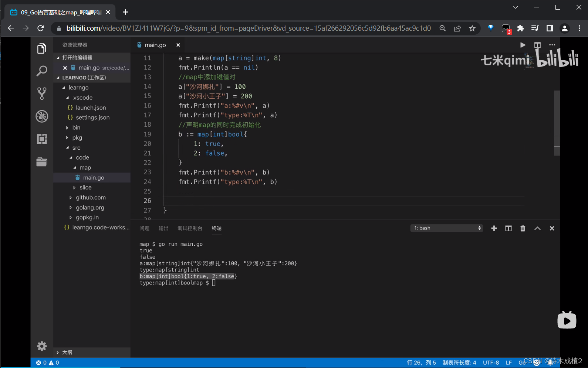Viewport: 588px width, 368px height.
Task: Open the browser media control icon
Action: pyautogui.click(x=535, y=28)
